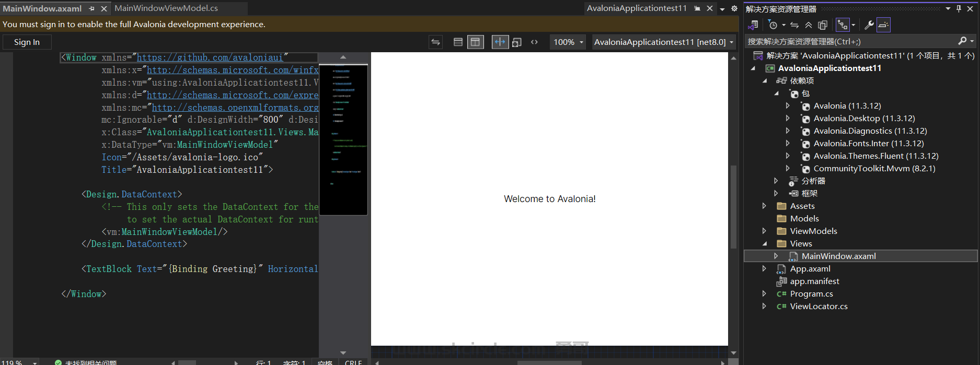The width and height of the screenshot is (980, 365).
Task: Toggle the file nesting tree view button
Action: coord(843,25)
